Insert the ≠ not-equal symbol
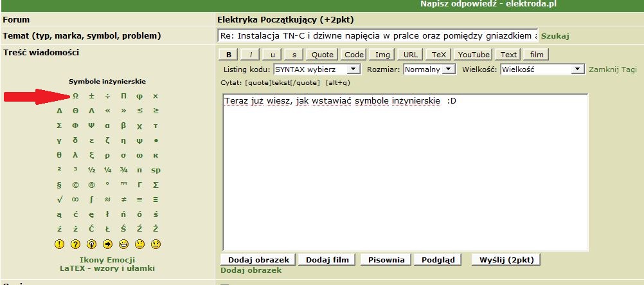Screen dimensions: 644x285 [x=123, y=200]
